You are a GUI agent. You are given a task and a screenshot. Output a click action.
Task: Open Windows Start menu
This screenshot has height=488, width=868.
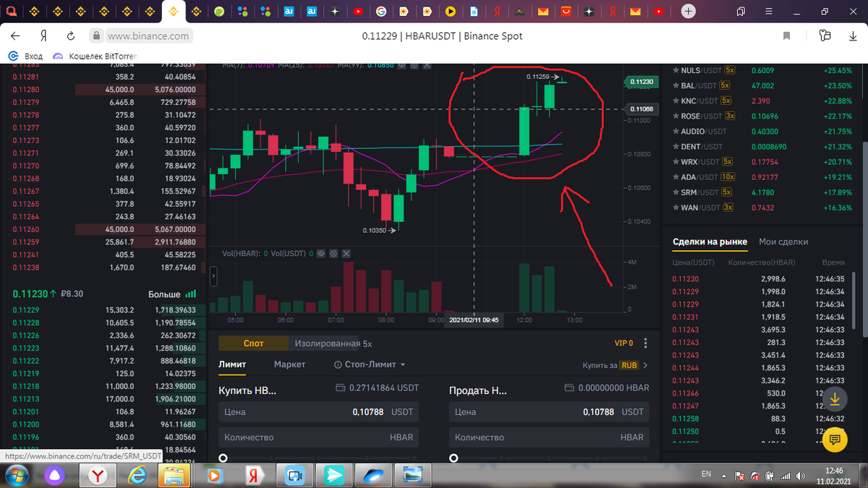(x=17, y=476)
